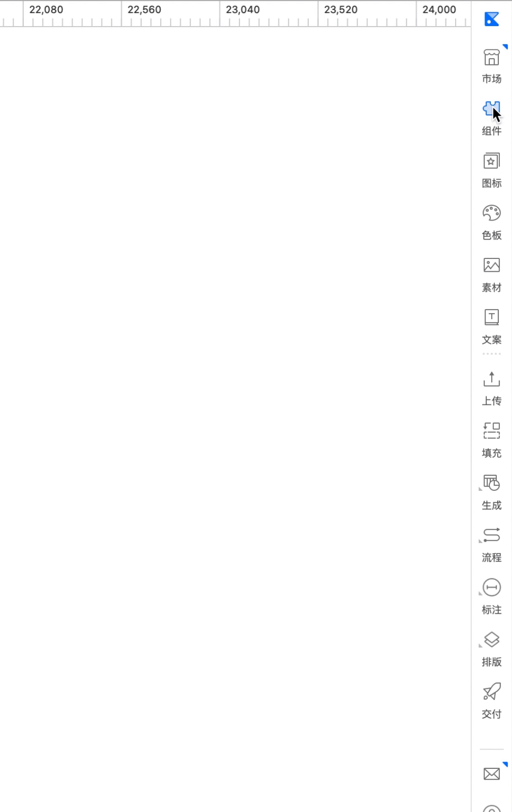512x812 pixels.
Task: Open the 市场 marketplace panel
Action: pyautogui.click(x=492, y=66)
